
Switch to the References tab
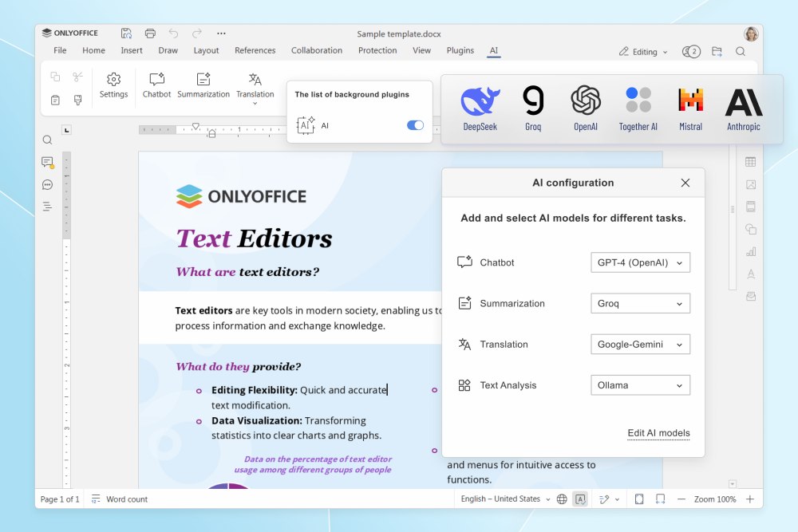[x=255, y=50]
